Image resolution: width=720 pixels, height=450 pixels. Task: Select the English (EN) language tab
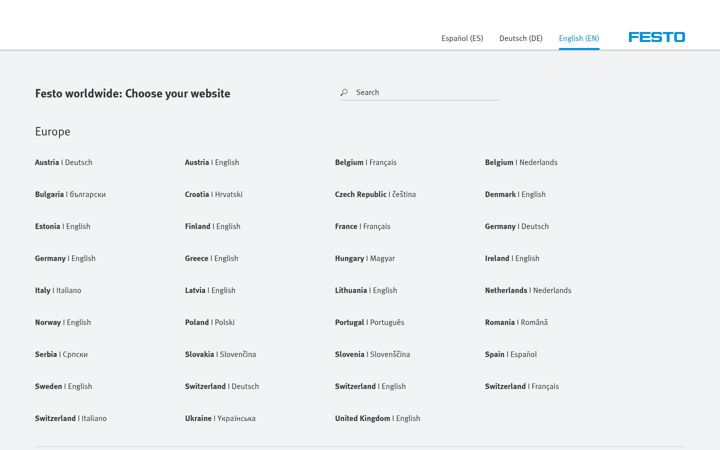tap(579, 38)
